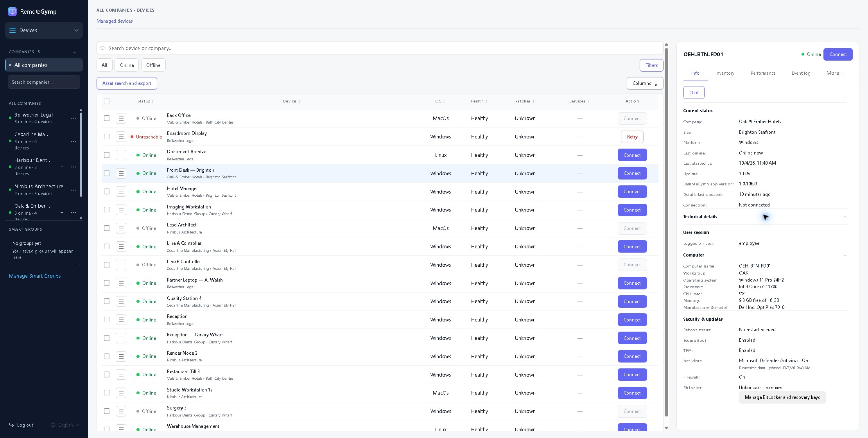
Task: Open row menu for Render Node 2
Action: [x=121, y=356]
